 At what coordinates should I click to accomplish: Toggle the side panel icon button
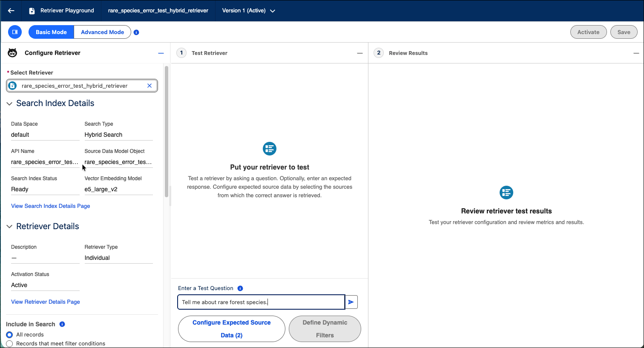pyautogui.click(x=15, y=32)
